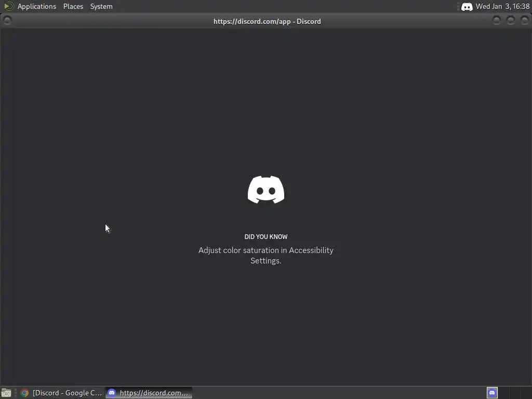This screenshot has height=399, width=532.
Task: Click the show desktop icon in bottom panel
Action: pos(6,393)
